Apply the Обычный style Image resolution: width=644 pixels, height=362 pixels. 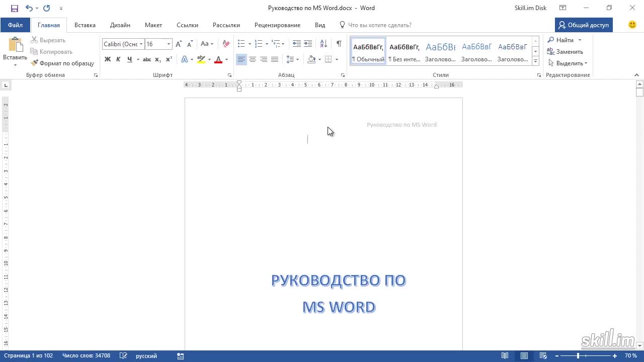point(368,52)
